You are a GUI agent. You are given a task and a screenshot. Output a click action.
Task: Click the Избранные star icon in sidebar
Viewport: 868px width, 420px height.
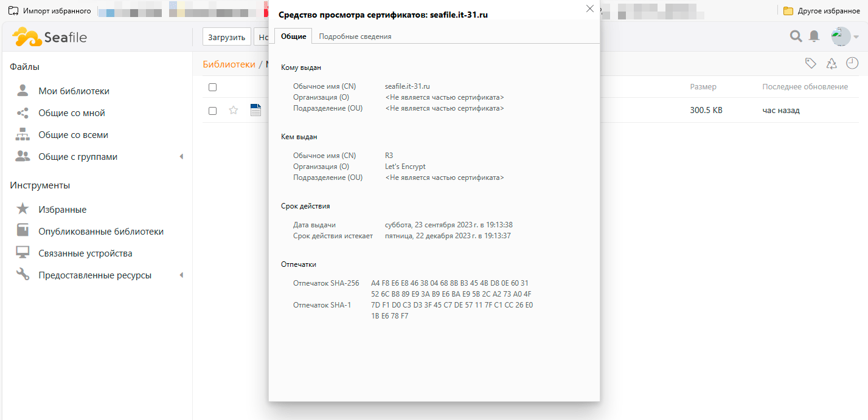[23, 209]
